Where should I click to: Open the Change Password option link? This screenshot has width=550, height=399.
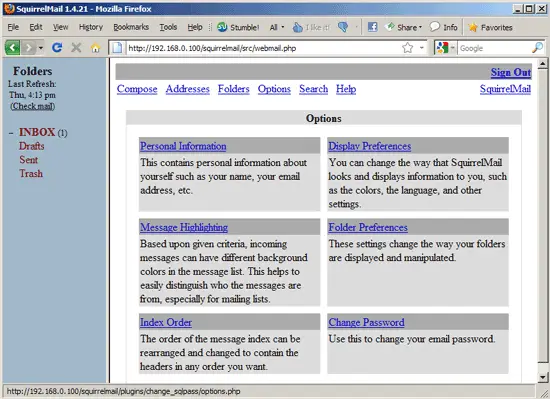point(366,322)
